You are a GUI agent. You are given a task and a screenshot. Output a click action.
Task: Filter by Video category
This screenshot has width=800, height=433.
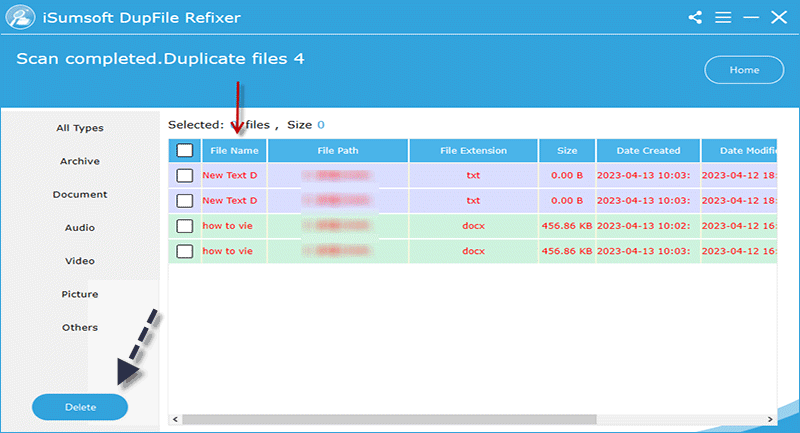coord(80,261)
